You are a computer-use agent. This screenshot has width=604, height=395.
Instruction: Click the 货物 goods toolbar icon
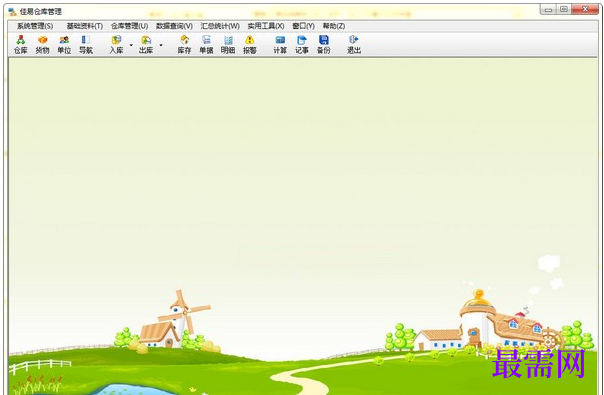point(42,44)
